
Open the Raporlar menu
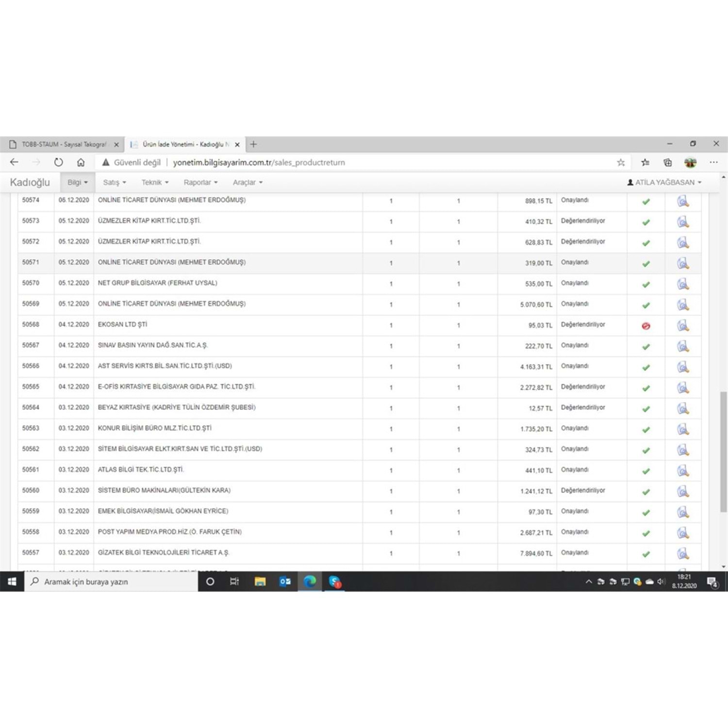tap(200, 182)
